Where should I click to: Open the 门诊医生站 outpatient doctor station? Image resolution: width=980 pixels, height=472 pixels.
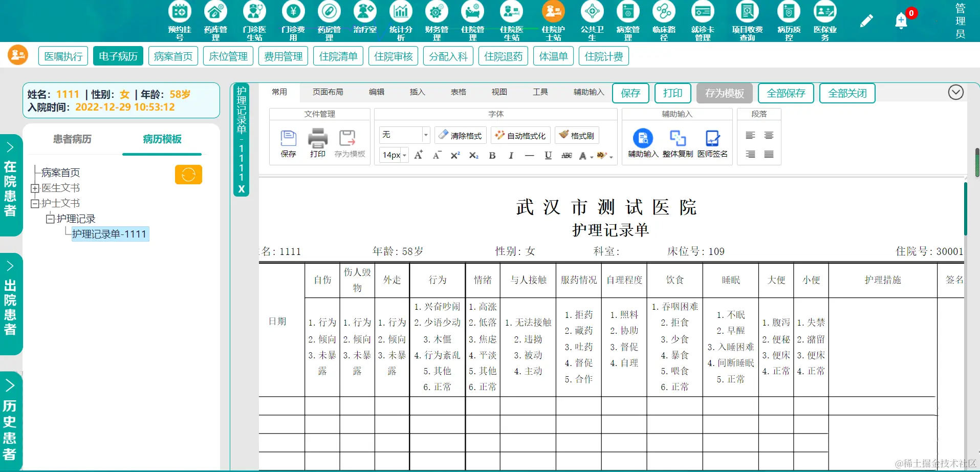[x=254, y=20]
